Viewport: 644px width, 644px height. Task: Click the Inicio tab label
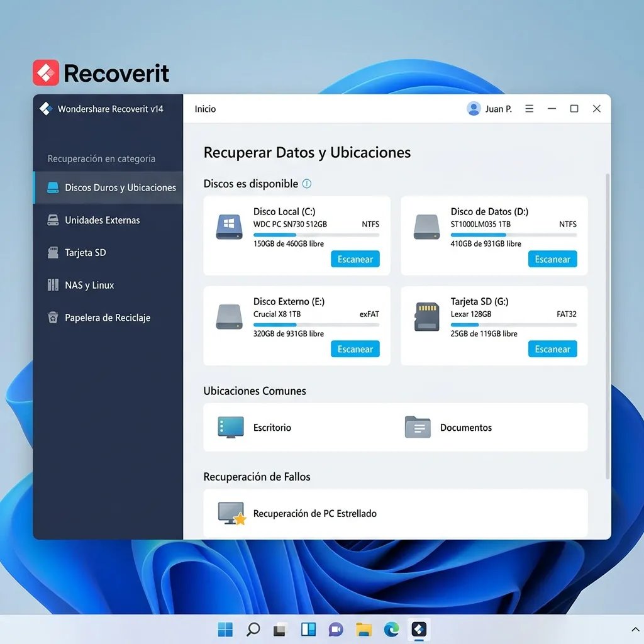[x=206, y=109]
